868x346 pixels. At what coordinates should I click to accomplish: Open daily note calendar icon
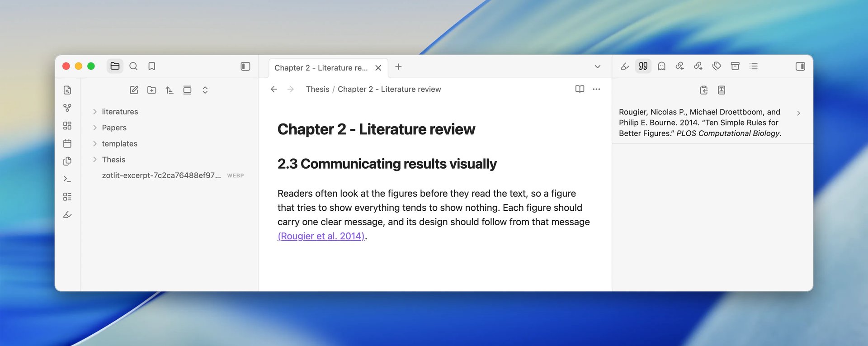[x=67, y=143]
